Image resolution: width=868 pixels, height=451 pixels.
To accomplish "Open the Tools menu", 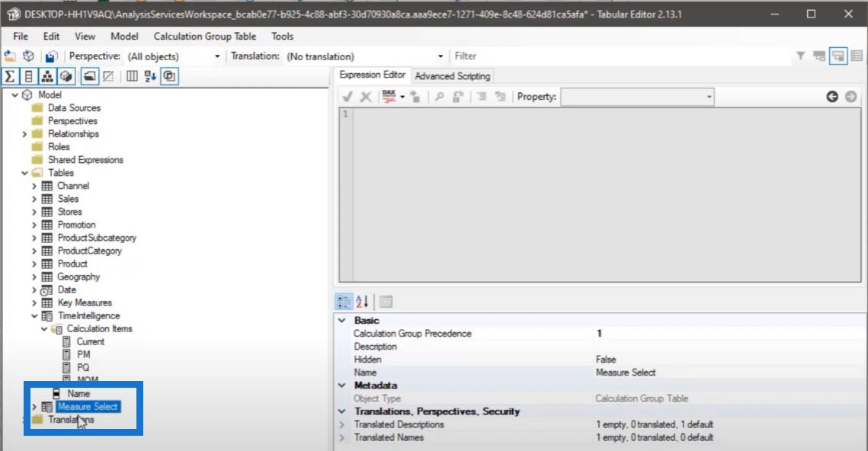I will (282, 37).
